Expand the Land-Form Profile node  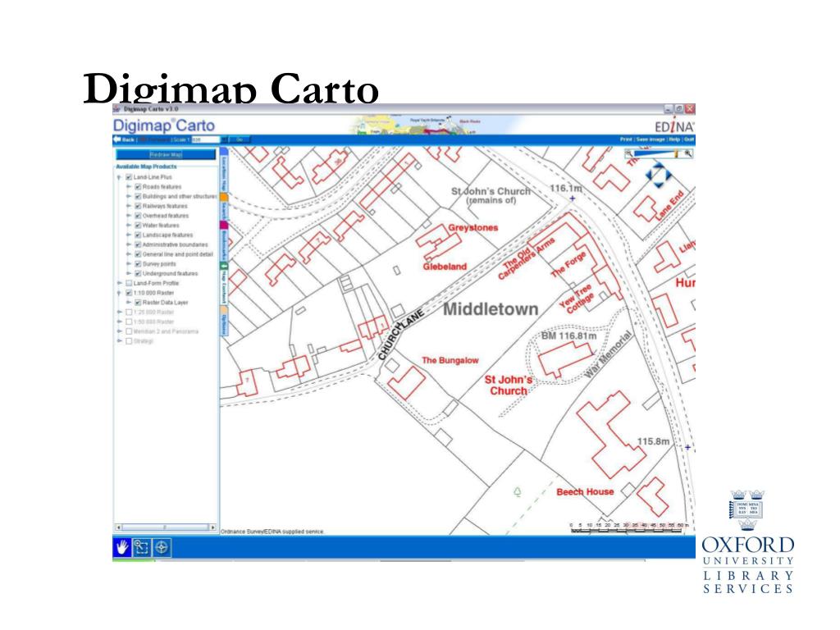(x=120, y=283)
